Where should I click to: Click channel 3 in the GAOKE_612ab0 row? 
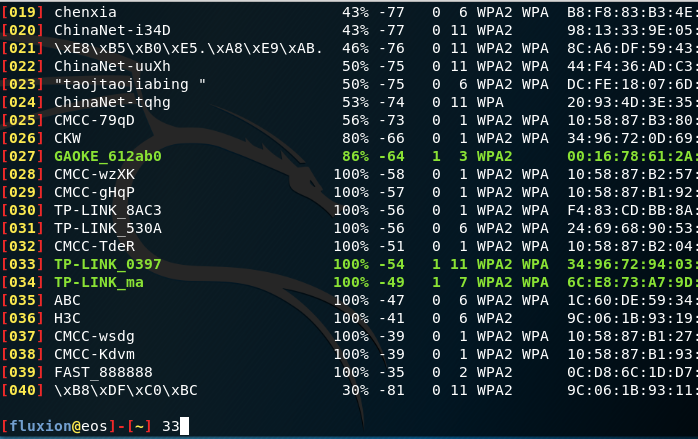tap(463, 156)
